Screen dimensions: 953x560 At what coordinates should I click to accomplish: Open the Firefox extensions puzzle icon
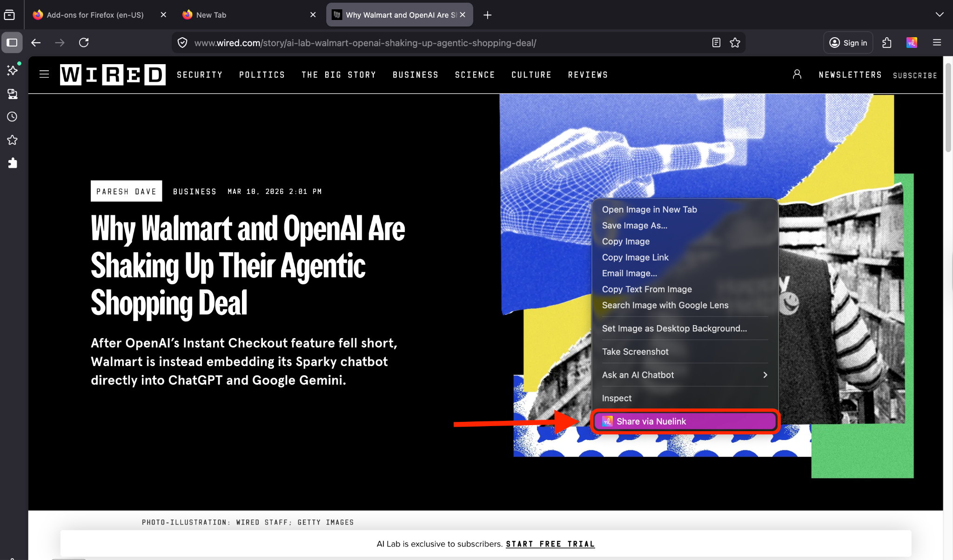tap(887, 43)
